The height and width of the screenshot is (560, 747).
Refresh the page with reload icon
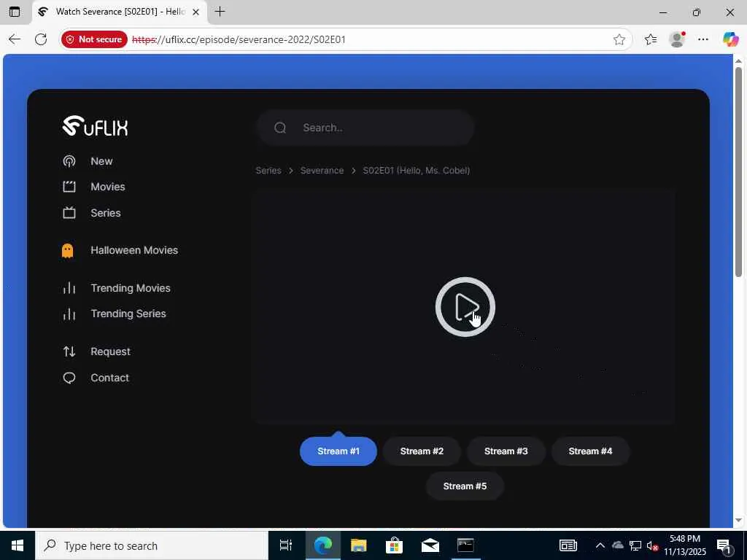41,39
